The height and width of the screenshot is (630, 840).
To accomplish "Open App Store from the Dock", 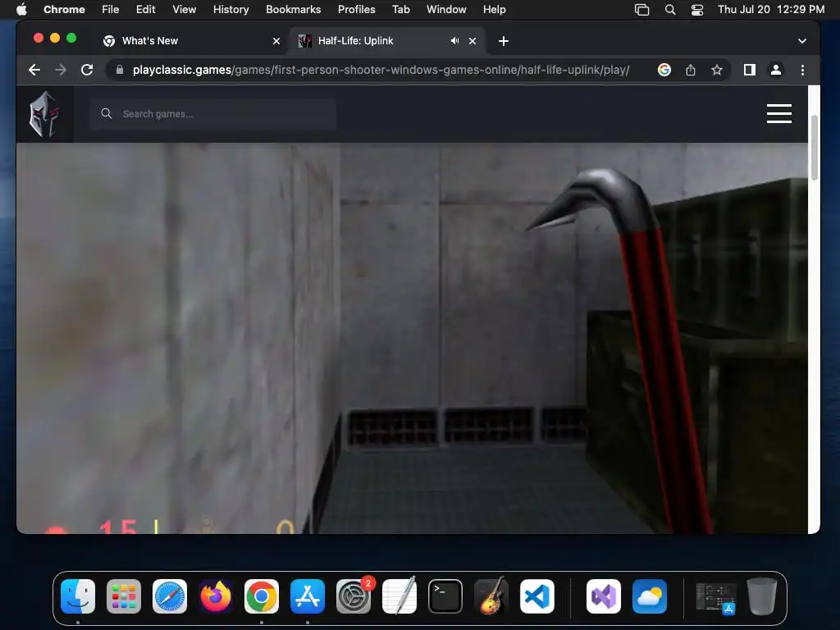I will tap(308, 596).
